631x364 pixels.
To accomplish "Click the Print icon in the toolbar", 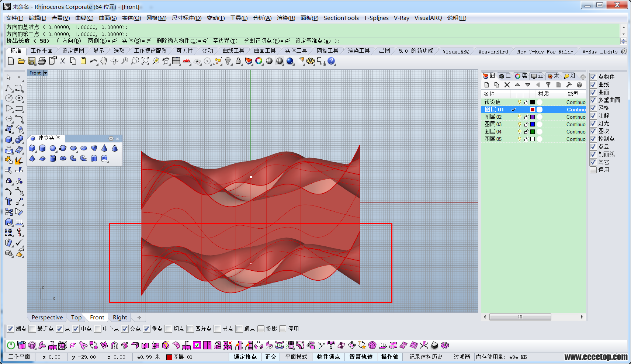I will pyautogui.click(x=42, y=61).
